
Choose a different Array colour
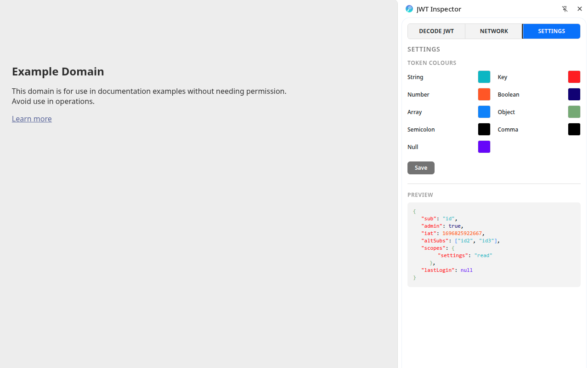pos(484,112)
